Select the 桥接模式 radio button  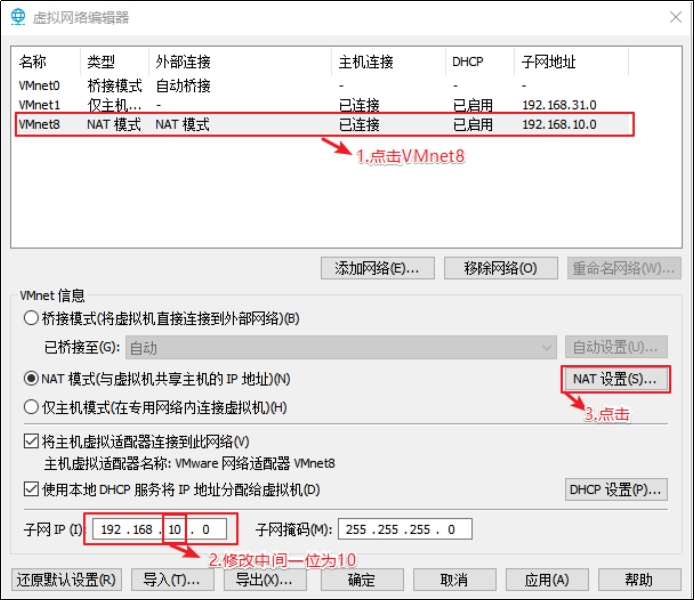pyautogui.click(x=31, y=318)
